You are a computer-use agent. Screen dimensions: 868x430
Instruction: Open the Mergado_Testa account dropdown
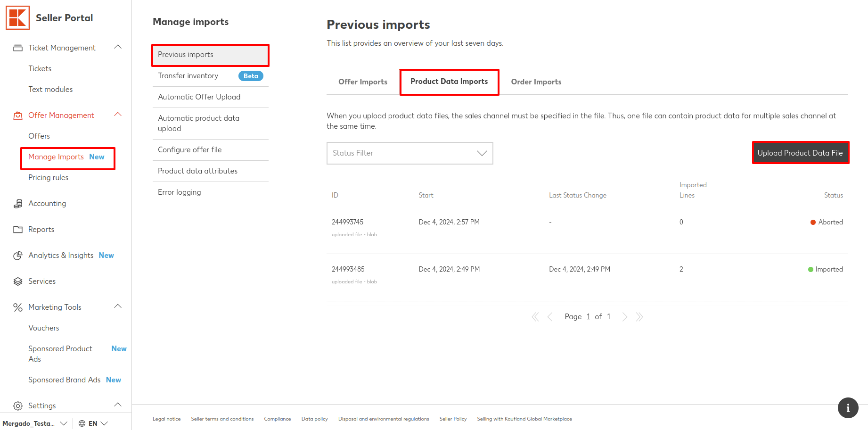34,423
